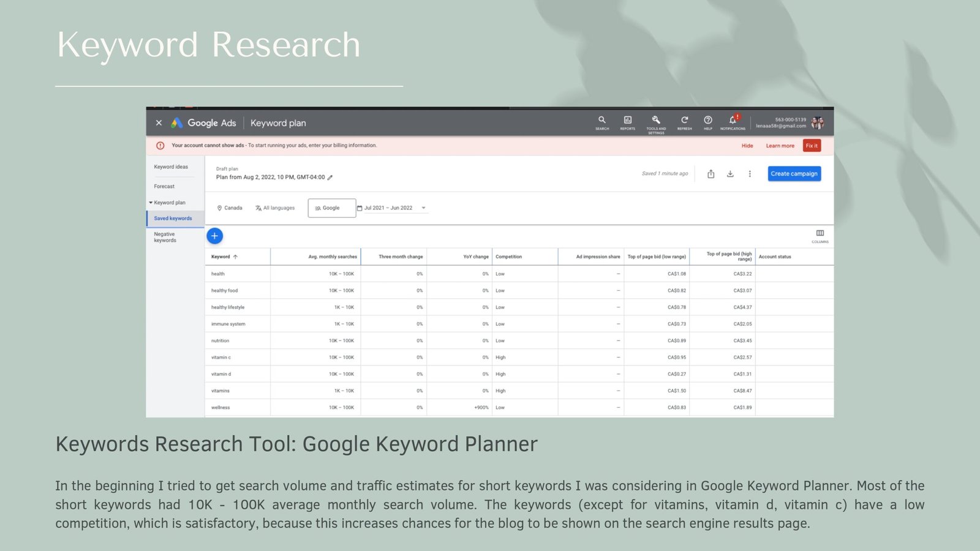Click the download plan icon
Image resolution: width=980 pixels, height=551 pixels.
[x=730, y=174]
